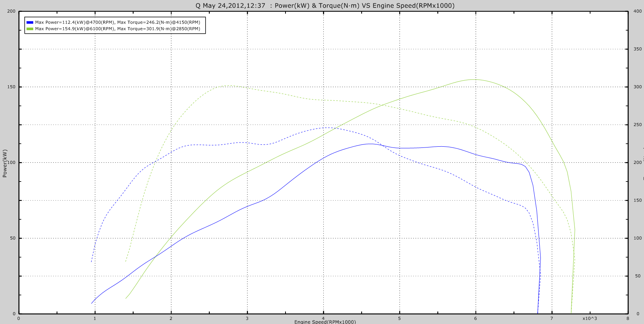Click the peak of the dashed green torque curve

tap(229, 86)
